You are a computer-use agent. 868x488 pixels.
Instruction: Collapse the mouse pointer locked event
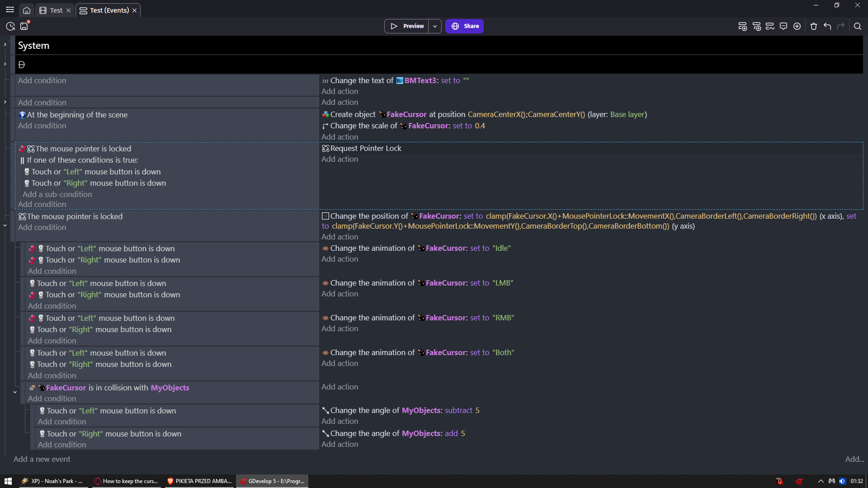[5, 225]
